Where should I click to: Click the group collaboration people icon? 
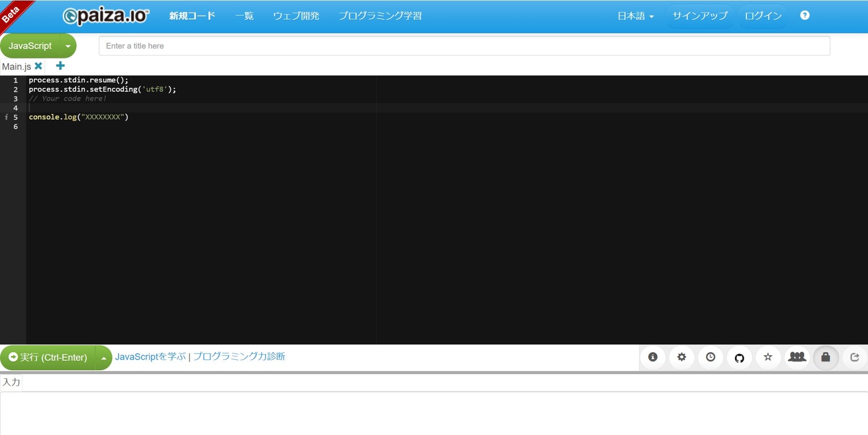797,357
